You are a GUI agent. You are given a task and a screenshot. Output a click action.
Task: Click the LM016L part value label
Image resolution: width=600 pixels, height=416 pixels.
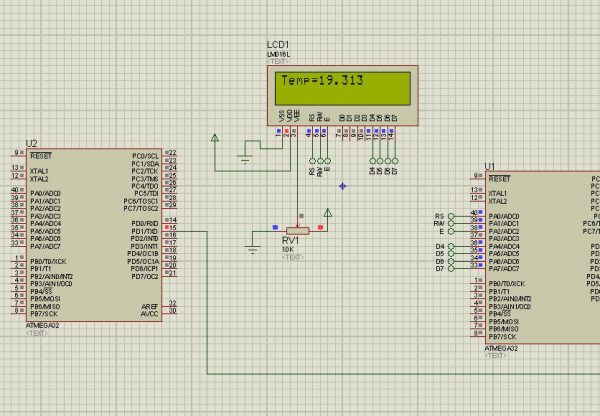[x=278, y=55]
